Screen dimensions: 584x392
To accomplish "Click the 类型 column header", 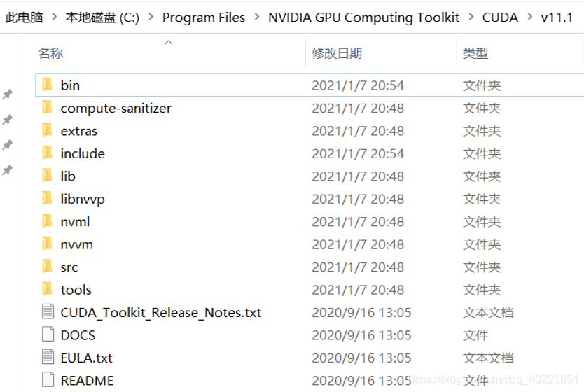I will tap(475, 53).
